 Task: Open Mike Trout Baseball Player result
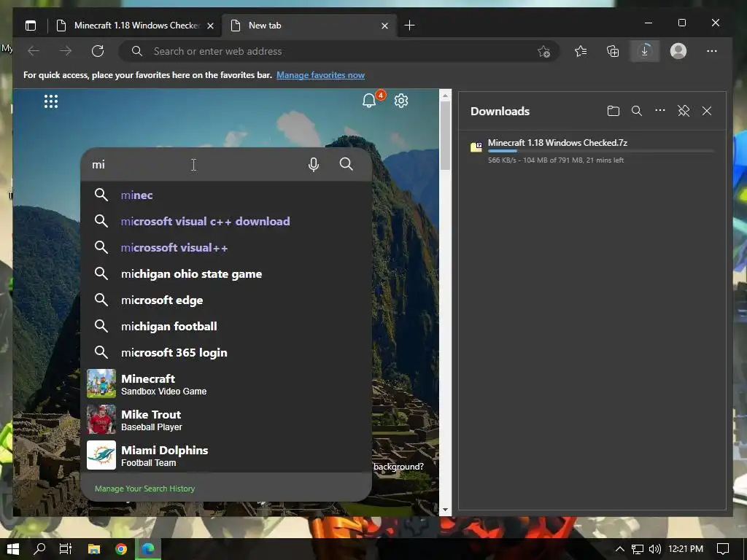[226, 419]
